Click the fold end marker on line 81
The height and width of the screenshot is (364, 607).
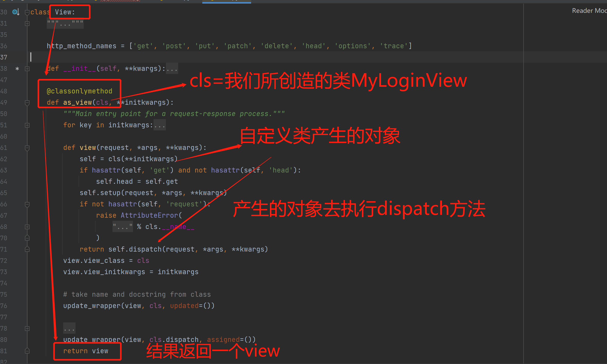[x=27, y=351]
